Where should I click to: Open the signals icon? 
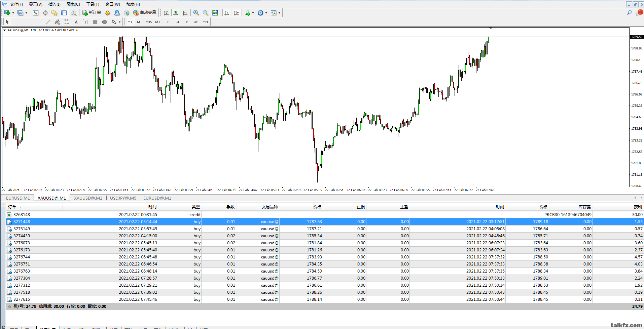click(x=127, y=13)
